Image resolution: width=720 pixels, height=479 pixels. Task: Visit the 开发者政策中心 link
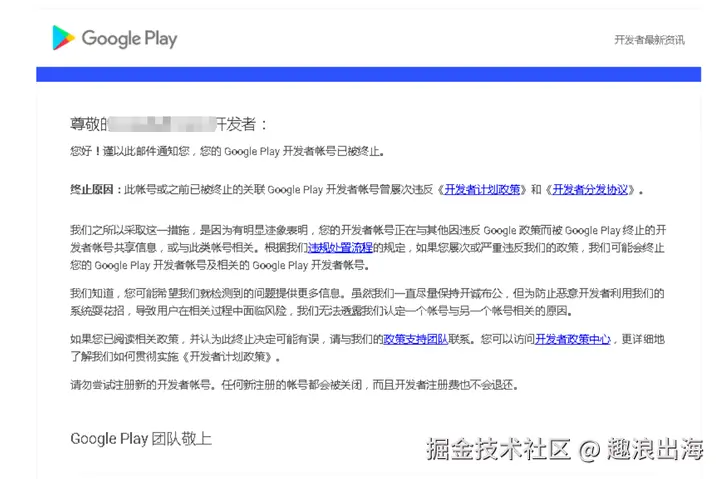(573, 339)
